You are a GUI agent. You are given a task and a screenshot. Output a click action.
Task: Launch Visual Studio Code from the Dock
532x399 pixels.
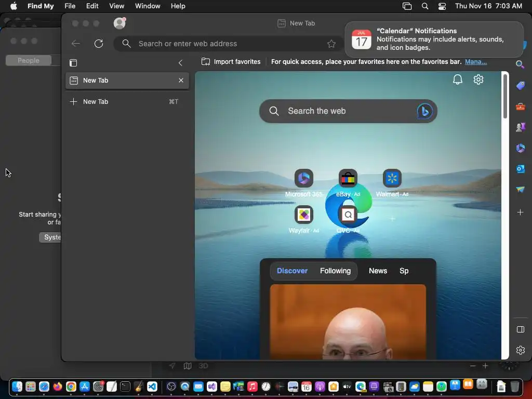pyautogui.click(x=152, y=387)
